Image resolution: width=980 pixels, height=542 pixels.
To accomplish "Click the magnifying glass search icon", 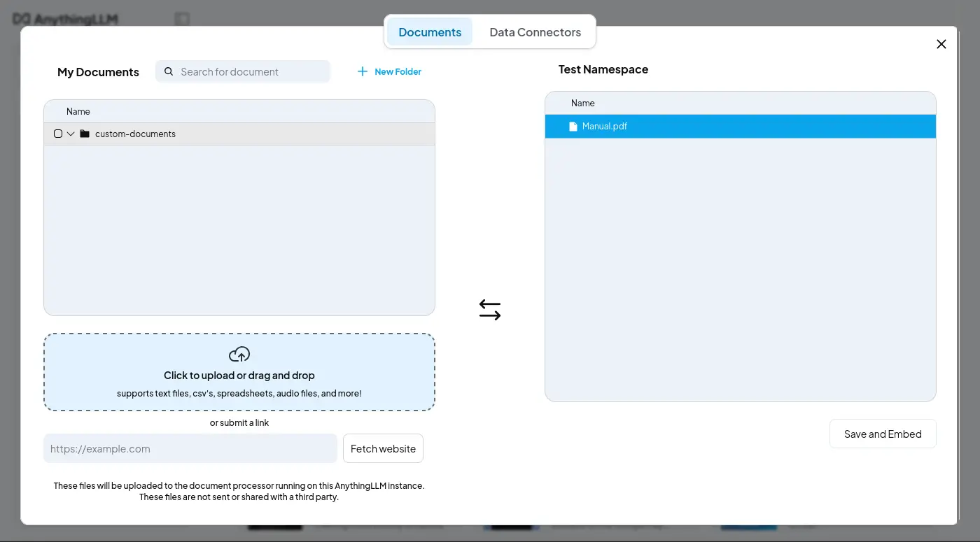I will click(x=169, y=71).
